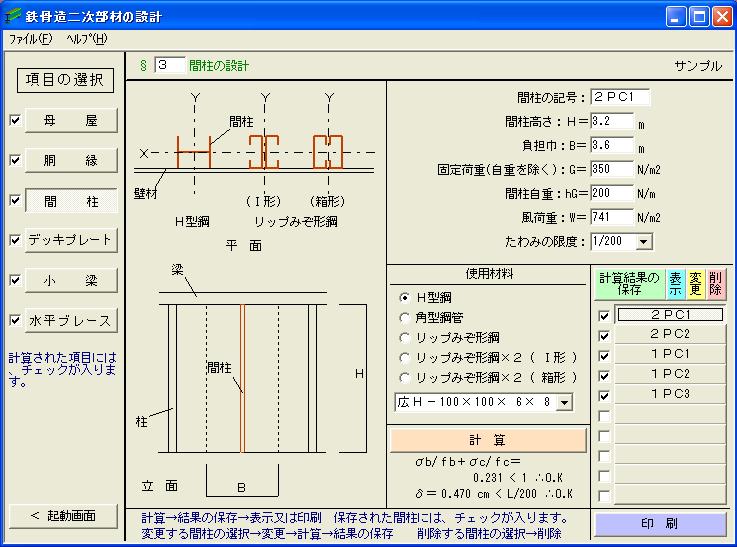Click the 計算結果の保存 button
The height and width of the screenshot is (547, 737).
tap(628, 284)
